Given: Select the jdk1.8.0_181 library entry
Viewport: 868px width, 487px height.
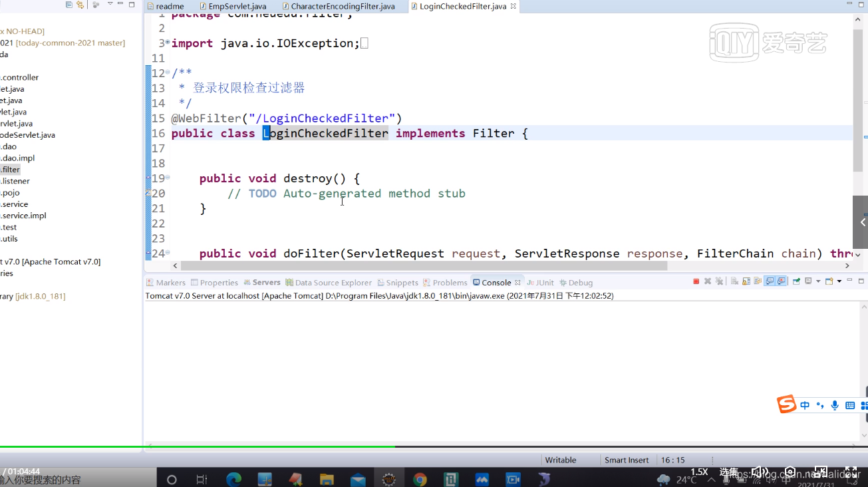Looking at the screenshot, I should click(33, 296).
